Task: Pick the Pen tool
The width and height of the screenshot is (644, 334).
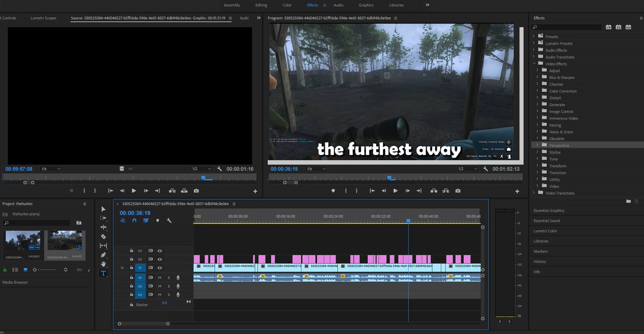Action: (104, 255)
